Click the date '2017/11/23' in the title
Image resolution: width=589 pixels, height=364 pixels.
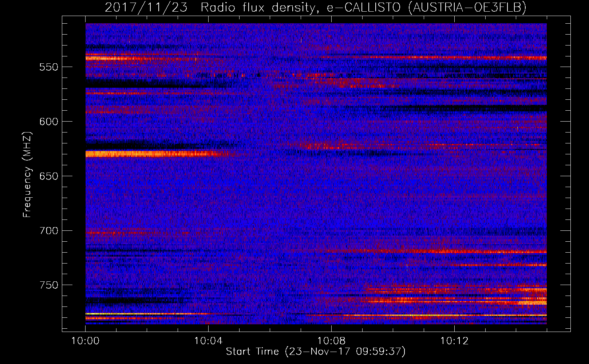[146, 7]
